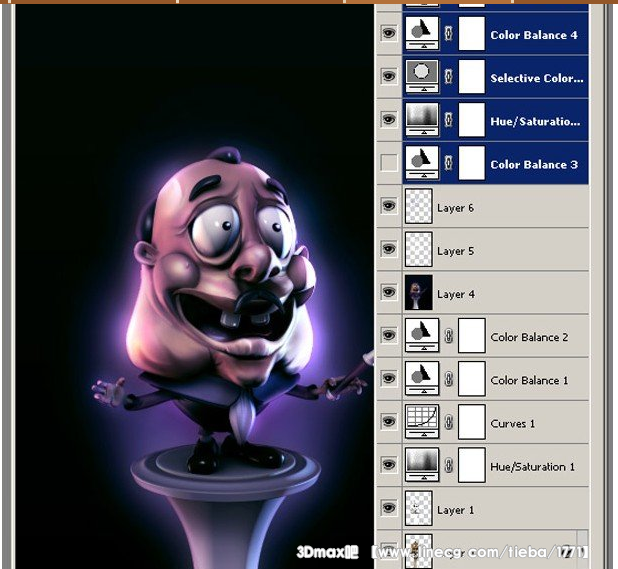Click Selective Color adjustment icon
618x569 pixels.
(422, 76)
